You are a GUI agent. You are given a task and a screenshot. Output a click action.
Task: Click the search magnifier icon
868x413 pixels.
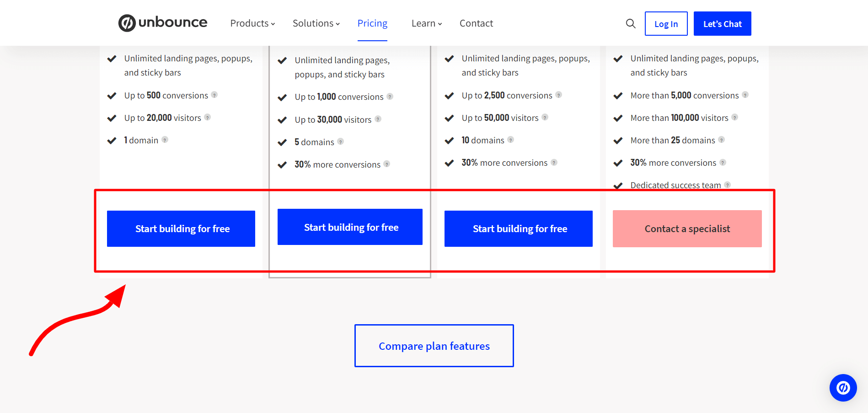click(631, 23)
